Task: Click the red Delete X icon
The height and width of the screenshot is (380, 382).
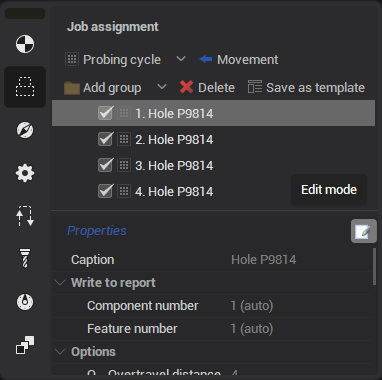Action: pyautogui.click(x=186, y=87)
